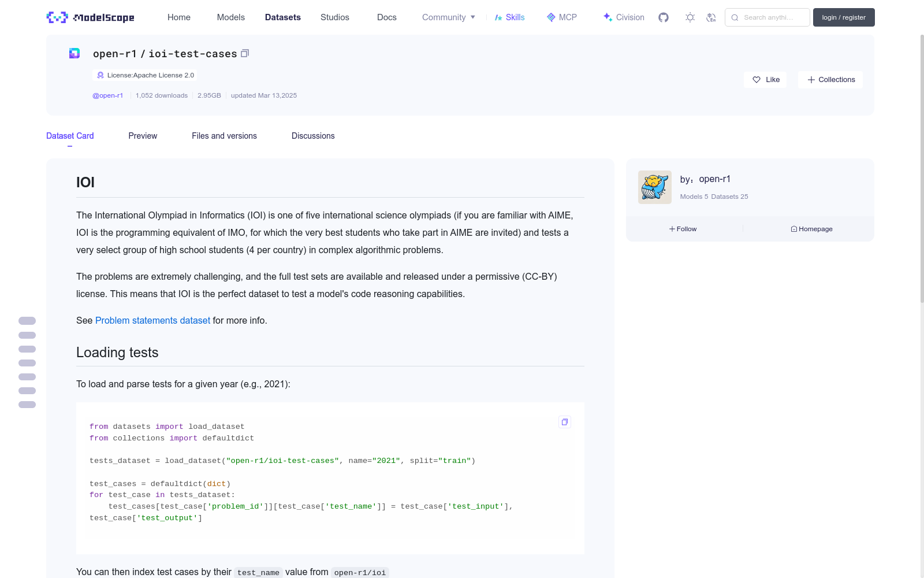Screen dimensions: 924x578
Task: Click the 2.95GB size text
Action: [209, 95]
